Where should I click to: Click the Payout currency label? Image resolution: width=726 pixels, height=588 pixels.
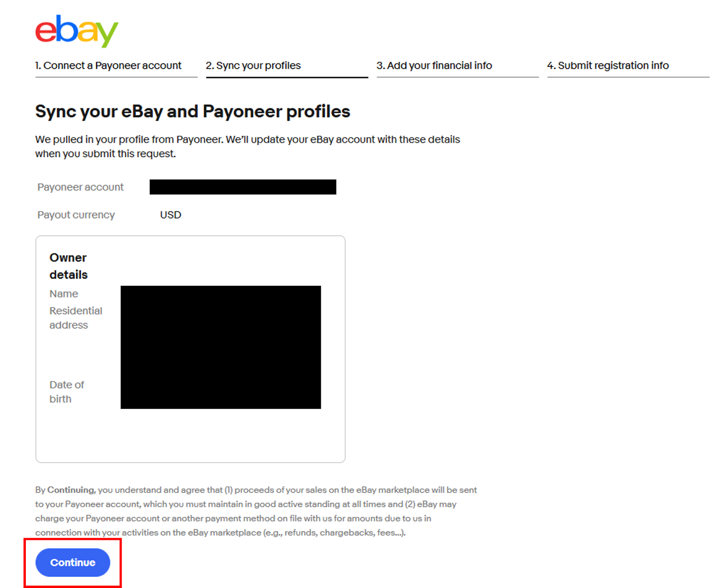(x=76, y=215)
